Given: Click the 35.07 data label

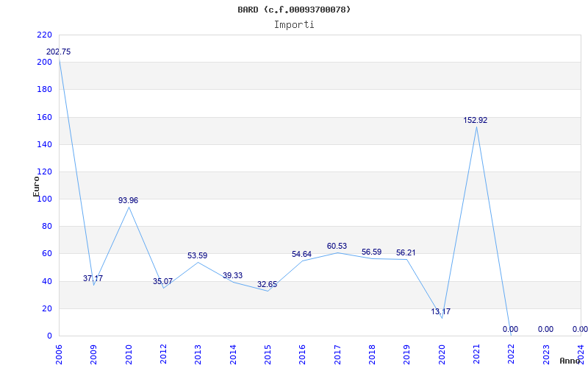Looking at the screenshot, I should 162,281.
